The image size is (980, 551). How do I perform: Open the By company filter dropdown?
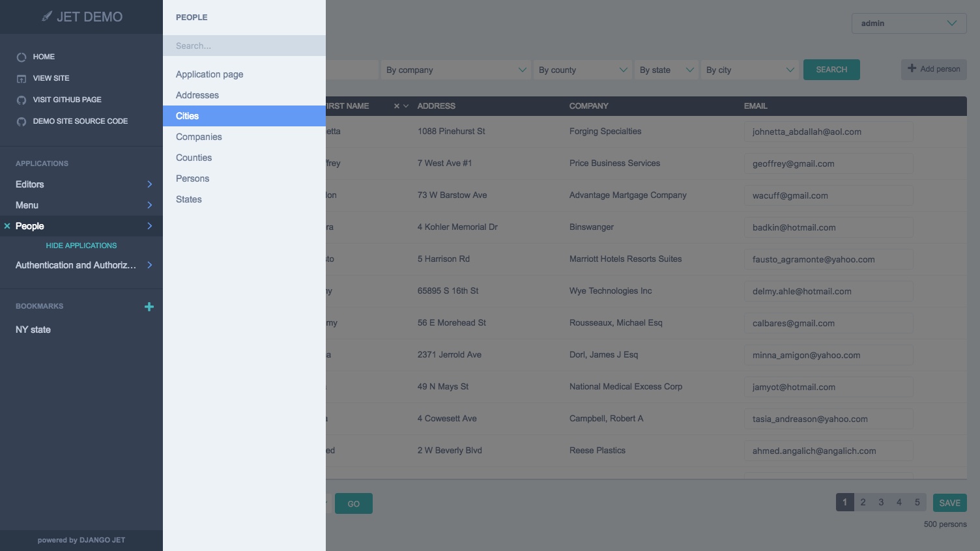tap(456, 70)
